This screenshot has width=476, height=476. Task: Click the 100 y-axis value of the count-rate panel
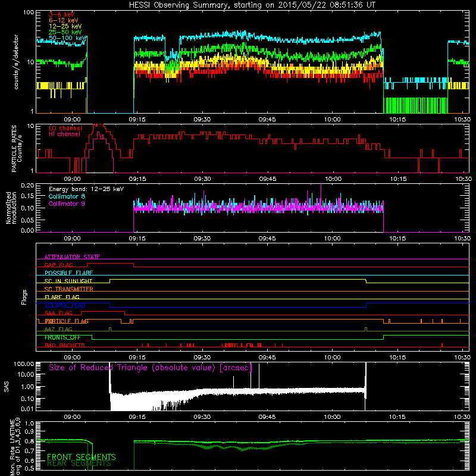(29, 12)
